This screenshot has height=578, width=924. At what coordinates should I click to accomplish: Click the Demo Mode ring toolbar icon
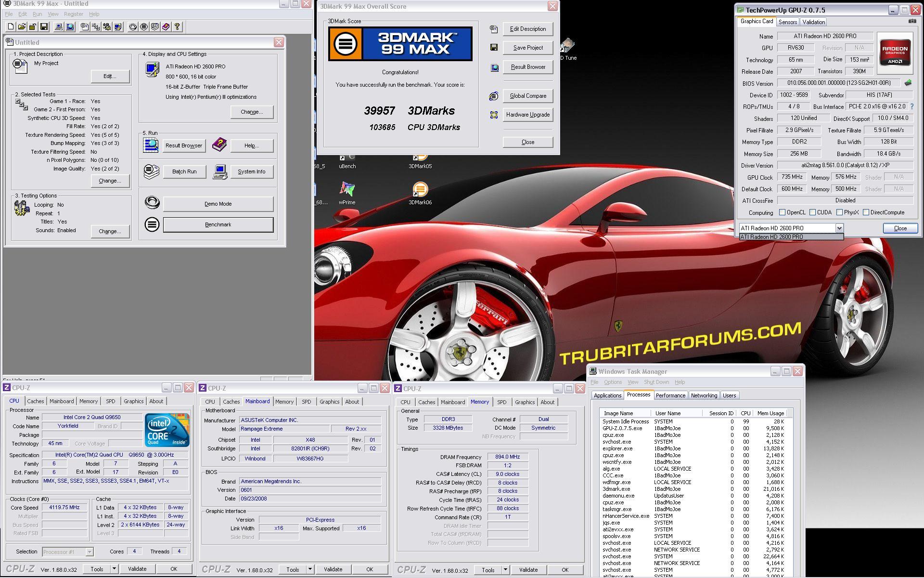coord(133,27)
